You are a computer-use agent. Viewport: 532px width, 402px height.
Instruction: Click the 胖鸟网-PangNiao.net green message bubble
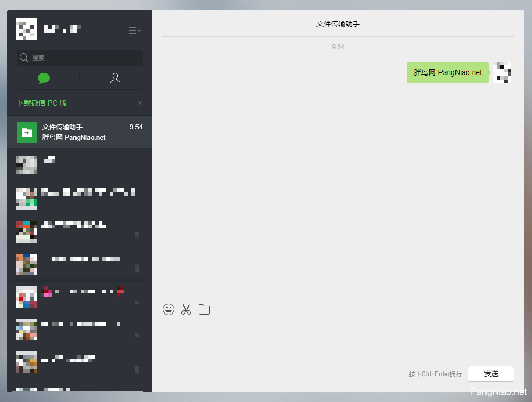point(447,72)
